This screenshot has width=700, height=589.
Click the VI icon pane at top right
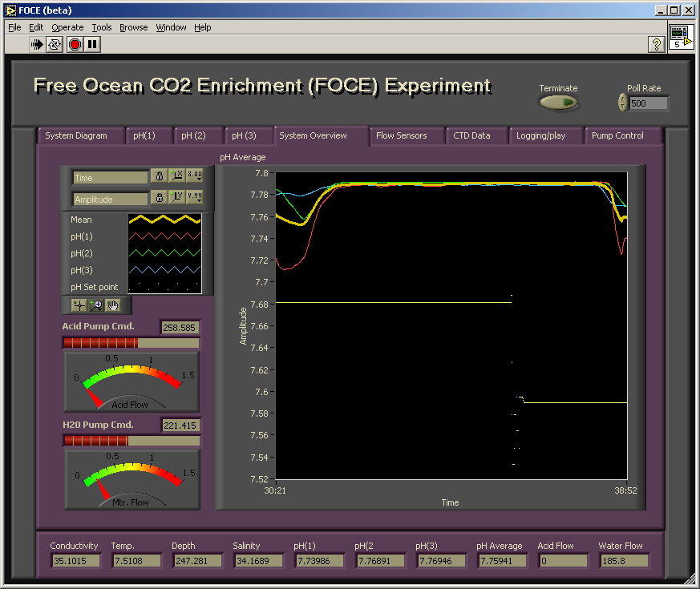pos(681,37)
